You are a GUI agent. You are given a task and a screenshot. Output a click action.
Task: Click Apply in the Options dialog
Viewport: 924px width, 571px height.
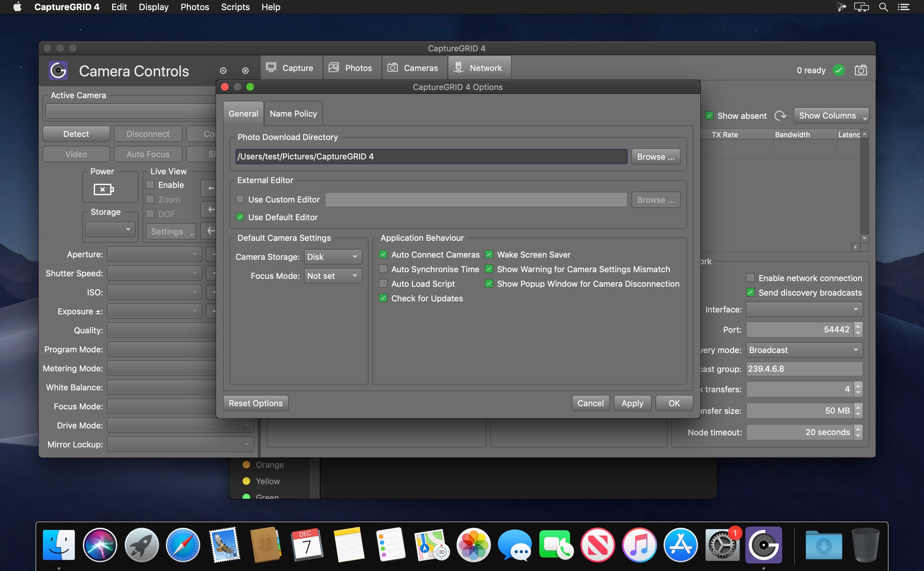632,403
